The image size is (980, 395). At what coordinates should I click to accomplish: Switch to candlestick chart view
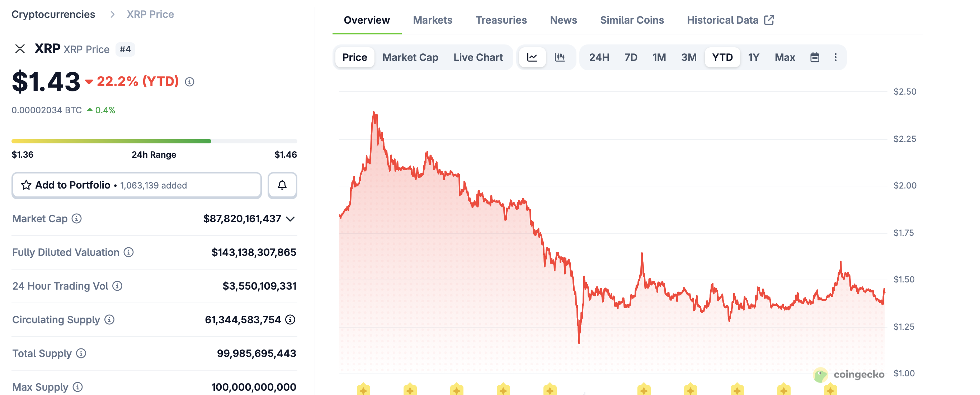tap(560, 57)
